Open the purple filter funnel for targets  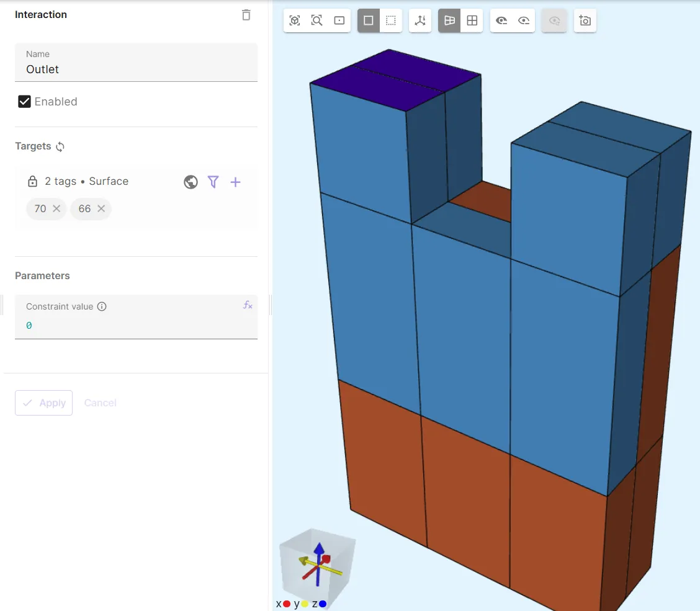tap(213, 182)
